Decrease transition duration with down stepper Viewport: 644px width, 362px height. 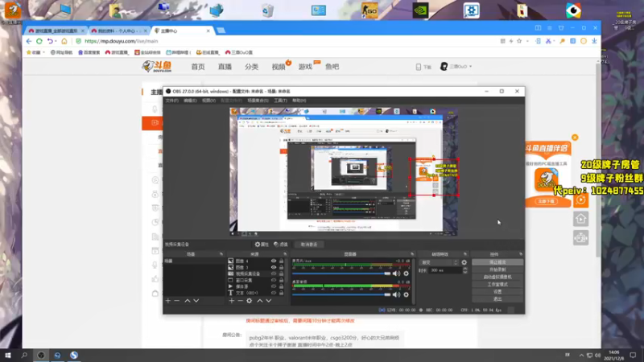pyautogui.click(x=465, y=272)
